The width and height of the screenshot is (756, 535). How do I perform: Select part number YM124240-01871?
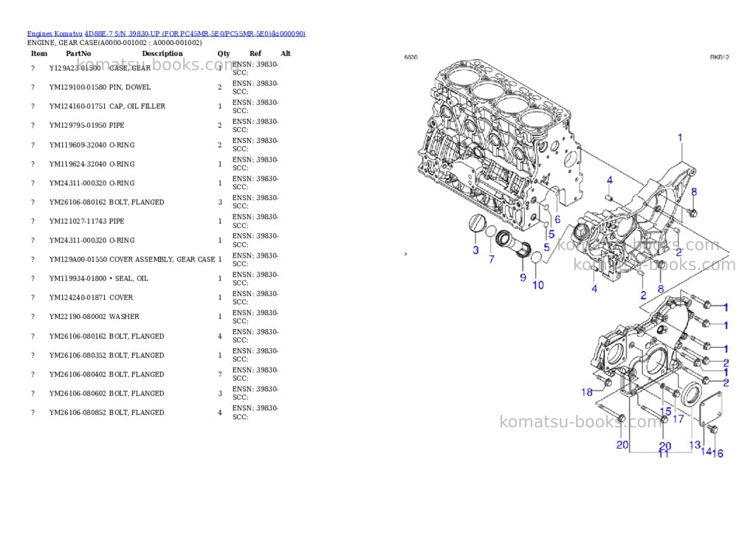coord(78,298)
